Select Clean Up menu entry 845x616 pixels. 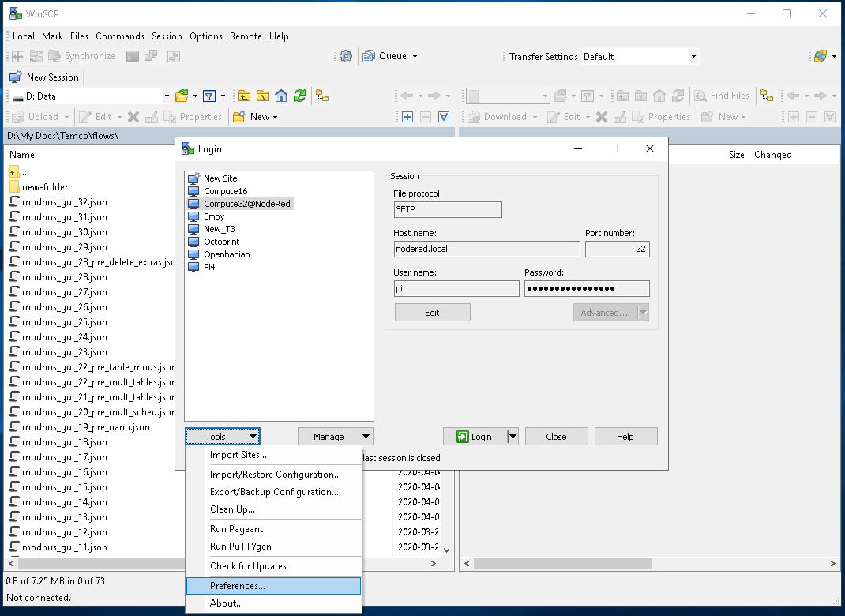[x=273, y=509]
